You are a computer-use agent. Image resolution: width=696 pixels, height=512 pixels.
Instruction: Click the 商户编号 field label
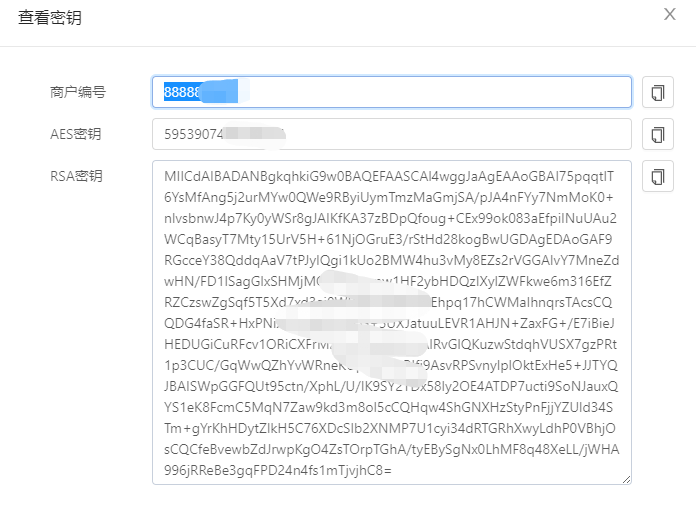pos(78,92)
